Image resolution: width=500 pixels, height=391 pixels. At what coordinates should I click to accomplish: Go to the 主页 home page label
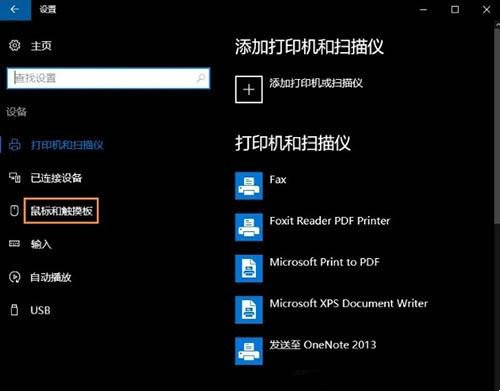point(41,46)
